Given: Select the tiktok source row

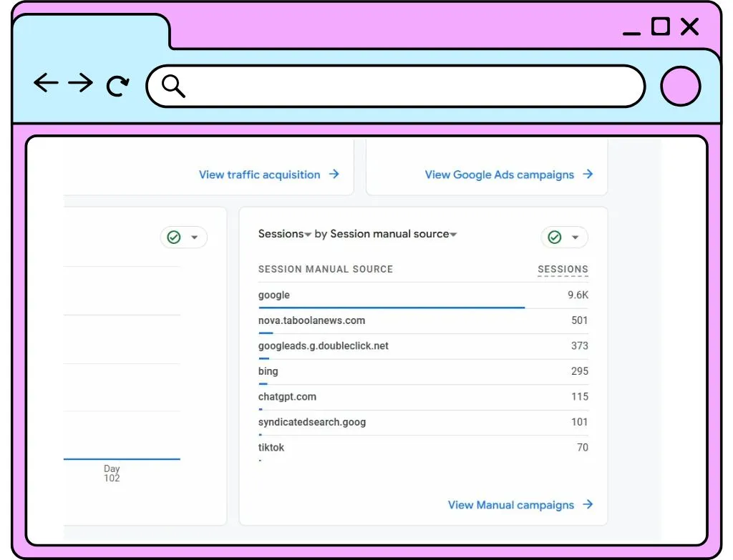Looking at the screenshot, I should tap(423, 448).
